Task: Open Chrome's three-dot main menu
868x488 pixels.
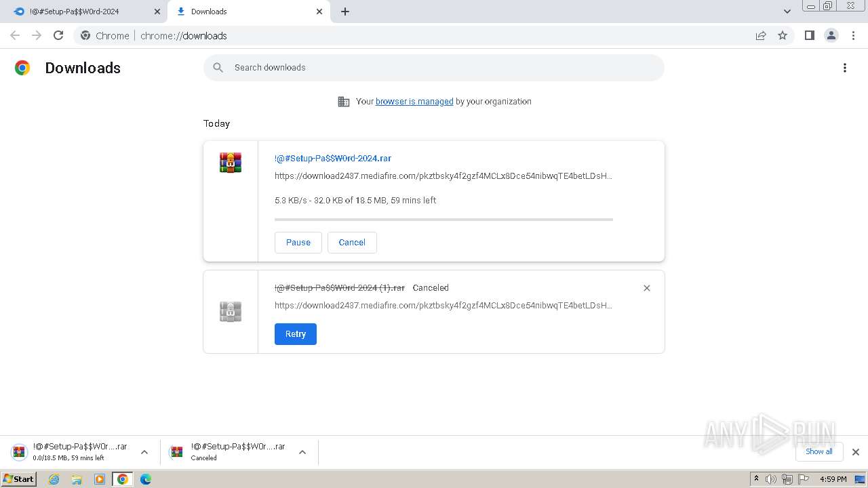Action: point(853,35)
